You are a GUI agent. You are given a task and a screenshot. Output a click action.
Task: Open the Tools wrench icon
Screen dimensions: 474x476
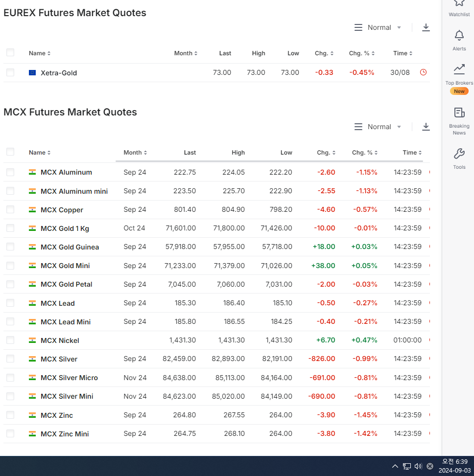(459, 154)
